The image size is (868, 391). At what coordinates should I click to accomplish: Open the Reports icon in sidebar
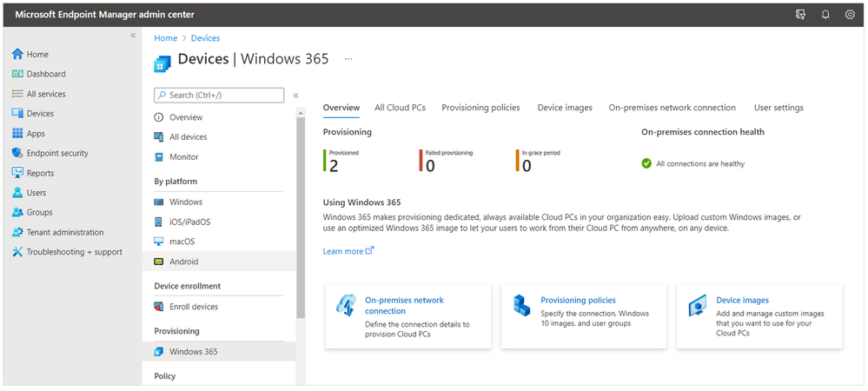pos(17,173)
